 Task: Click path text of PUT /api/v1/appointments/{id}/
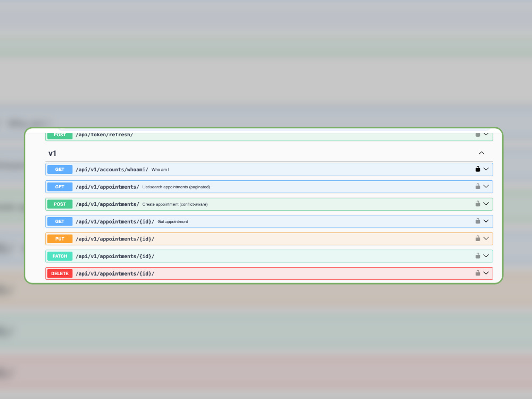pos(115,238)
